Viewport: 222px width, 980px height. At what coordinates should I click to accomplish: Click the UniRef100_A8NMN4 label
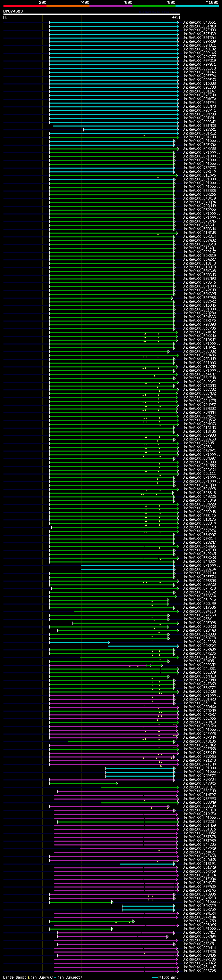click(199, 412)
